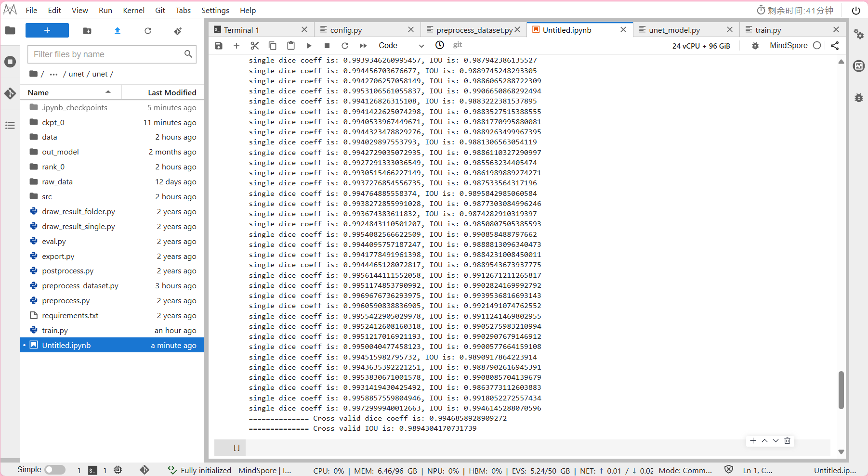Interrupt the kernel
868x476 pixels.
click(327, 45)
